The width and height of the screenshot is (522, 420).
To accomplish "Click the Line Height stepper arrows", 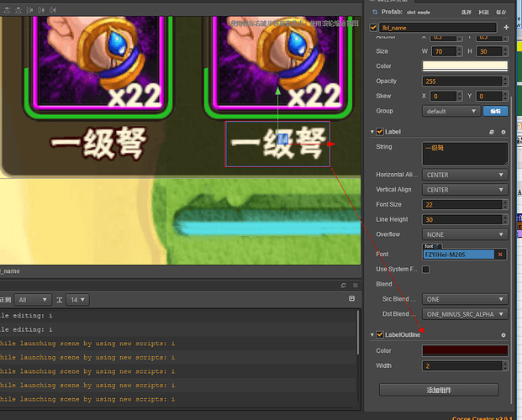I will (x=505, y=219).
